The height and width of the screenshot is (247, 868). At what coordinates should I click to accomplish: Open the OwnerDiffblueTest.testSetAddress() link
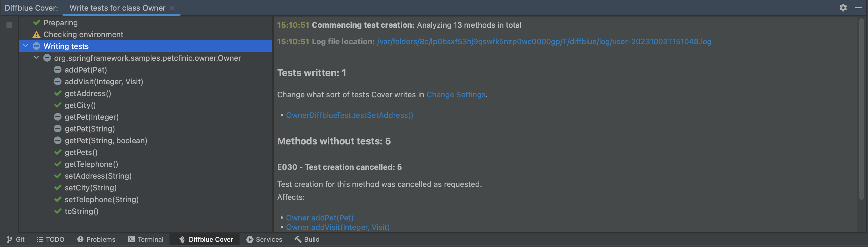pos(350,116)
